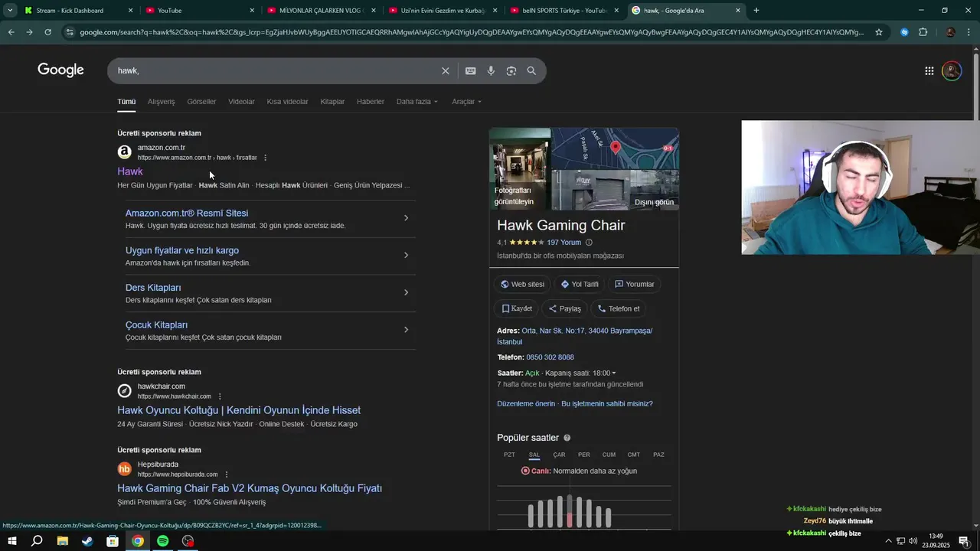Screen dimensions: 980x551
Task: Start voice search with the microphone icon
Action: click(491, 70)
